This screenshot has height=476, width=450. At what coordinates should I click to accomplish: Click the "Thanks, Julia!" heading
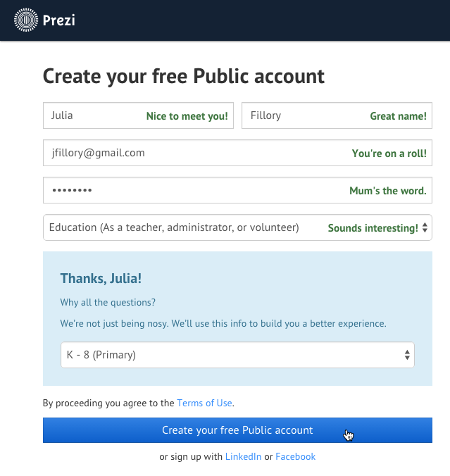tap(101, 278)
